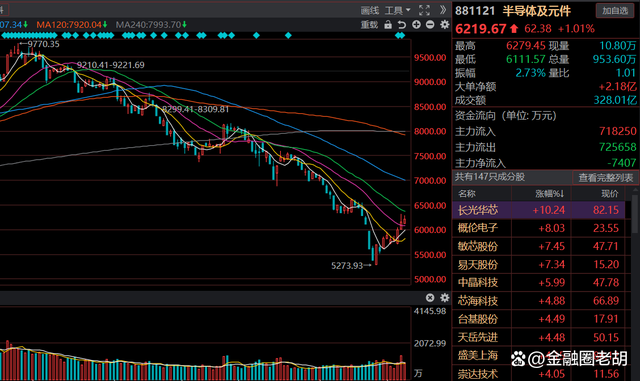The image size is (640, 381).
Task: Select 易天股份 stock row
Action: click(x=538, y=264)
